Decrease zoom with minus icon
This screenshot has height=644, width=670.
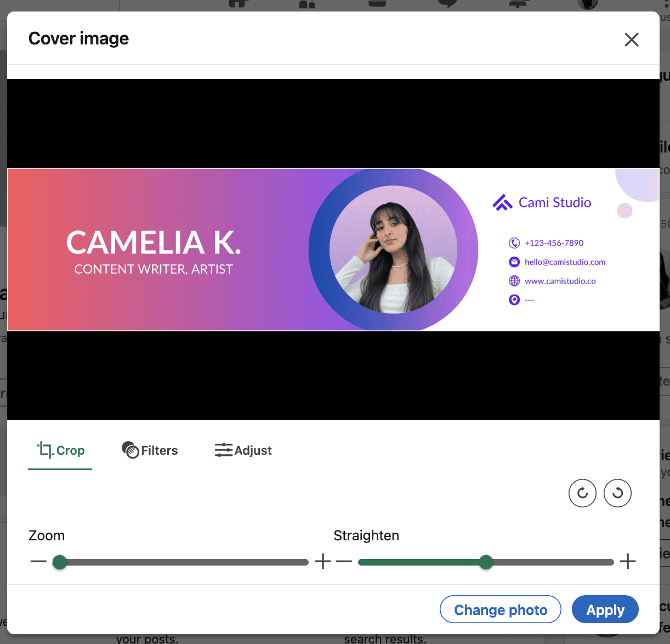(x=38, y=562)
